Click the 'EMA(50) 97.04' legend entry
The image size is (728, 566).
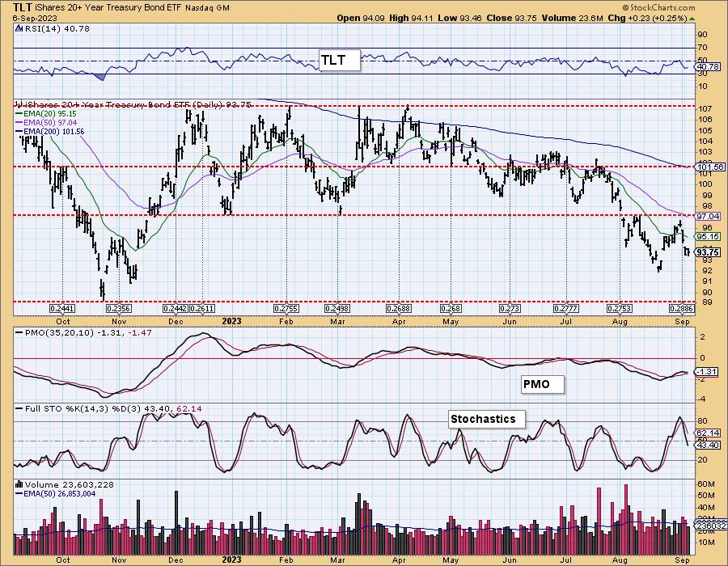click(50, 122)
